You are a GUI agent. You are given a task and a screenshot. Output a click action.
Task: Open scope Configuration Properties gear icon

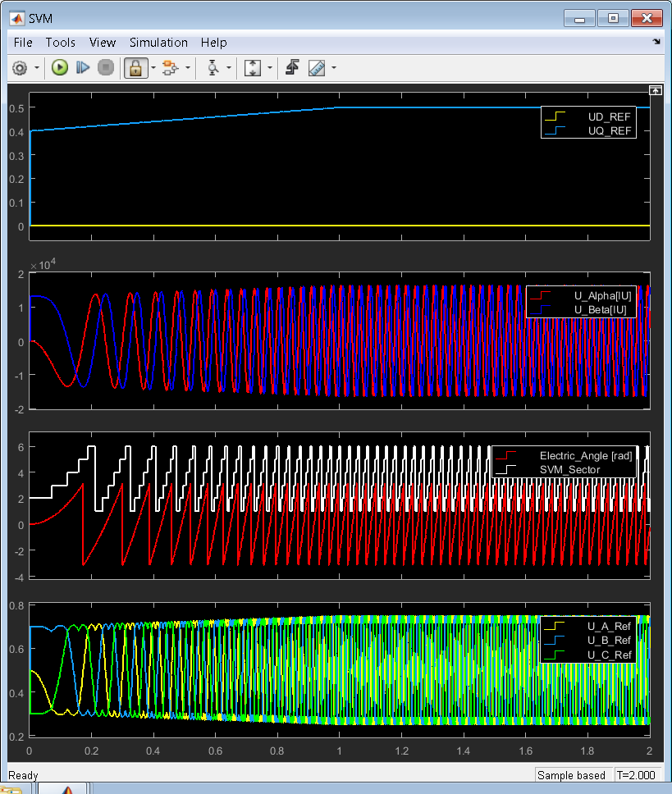coord(20,68)
